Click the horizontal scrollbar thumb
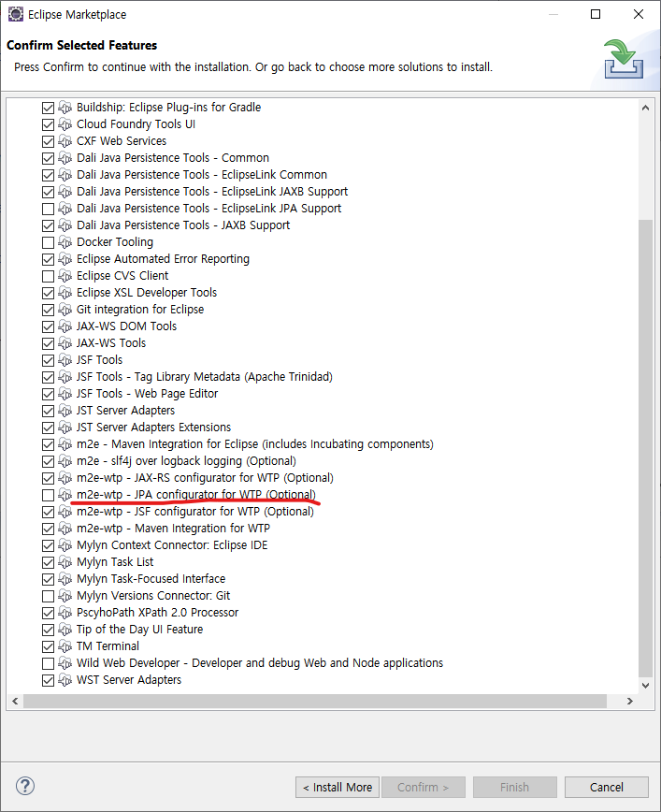This screenshot has height=812, width=661. [x=315, y=702]
